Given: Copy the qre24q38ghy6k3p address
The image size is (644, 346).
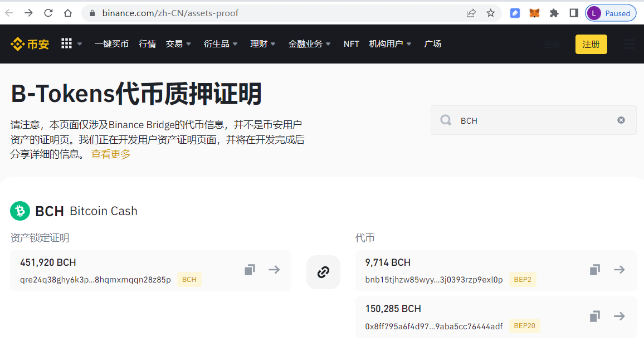Looking at the screenshot, I should click(x=250, y=270).
